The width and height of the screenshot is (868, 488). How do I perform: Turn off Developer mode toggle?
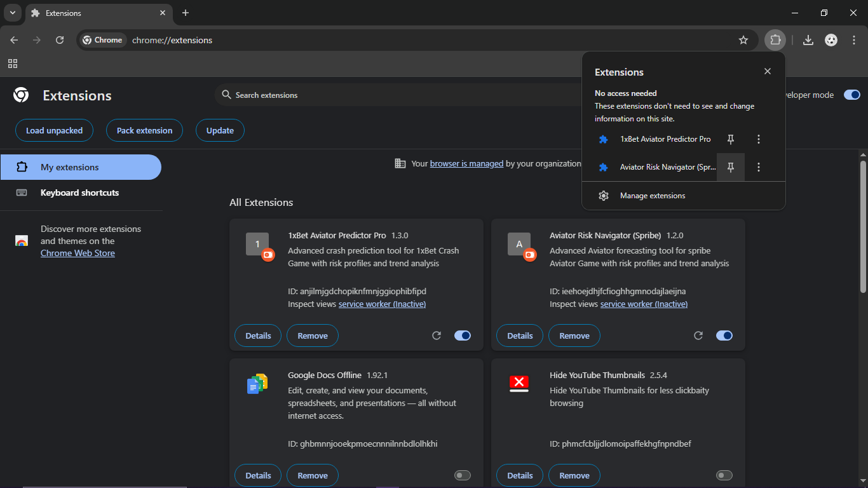coord(851,95)
